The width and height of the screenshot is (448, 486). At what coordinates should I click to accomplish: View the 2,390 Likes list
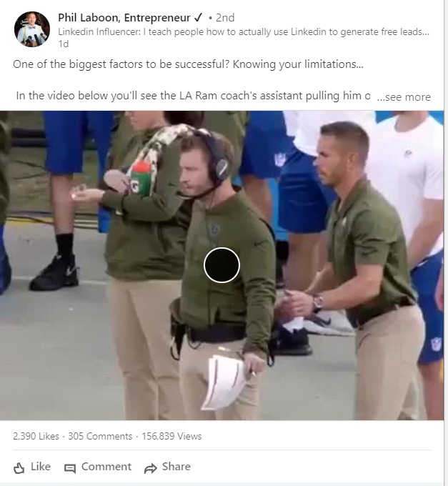[36, 436]
